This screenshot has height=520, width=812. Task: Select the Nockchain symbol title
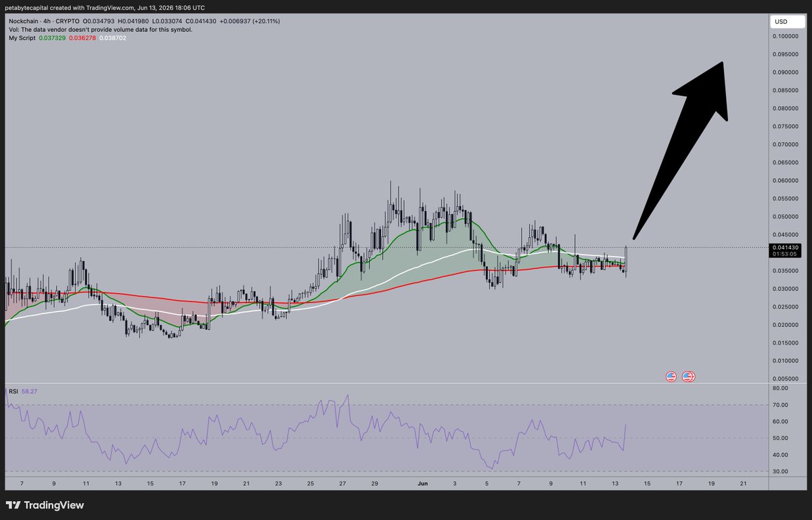click(24, 22)
